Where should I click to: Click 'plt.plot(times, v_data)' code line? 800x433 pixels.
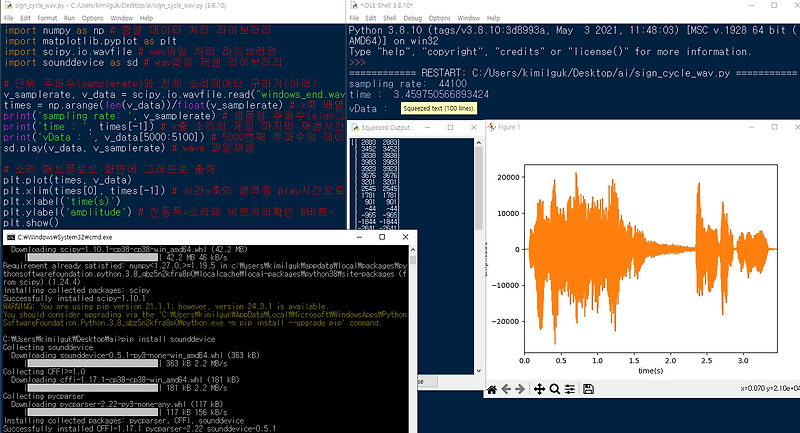67,180
